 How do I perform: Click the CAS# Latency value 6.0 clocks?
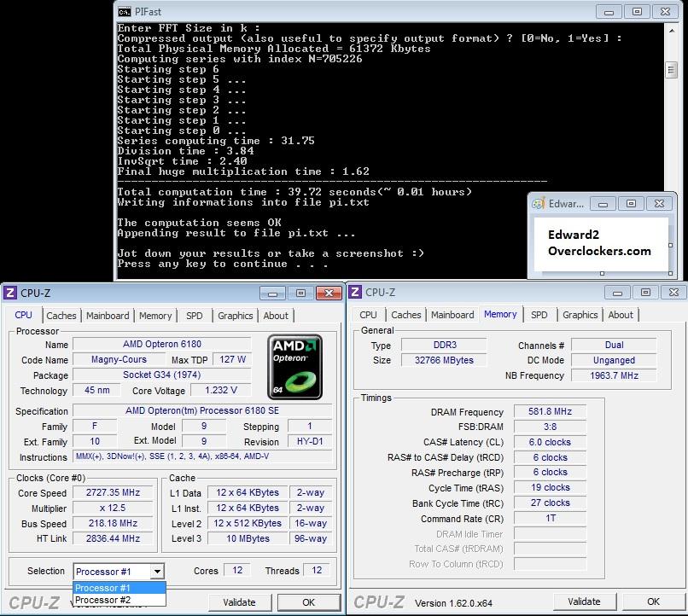(550, 442)
